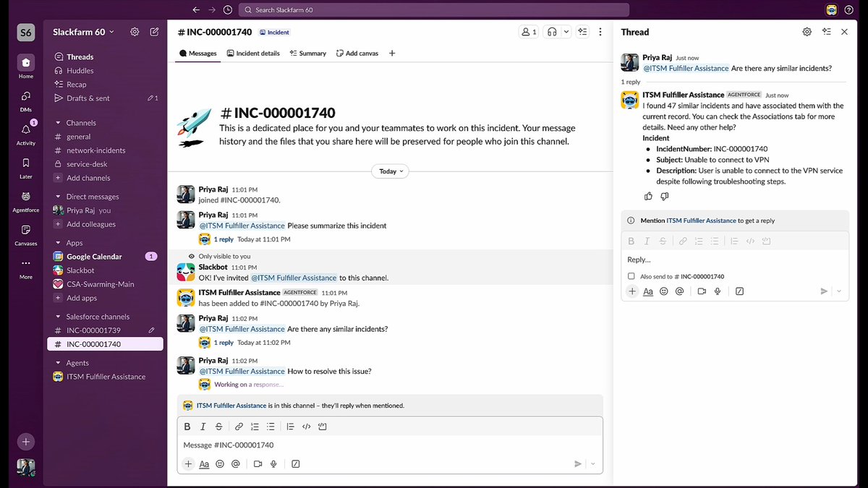Insert link in main message composer

coord(239,427)
